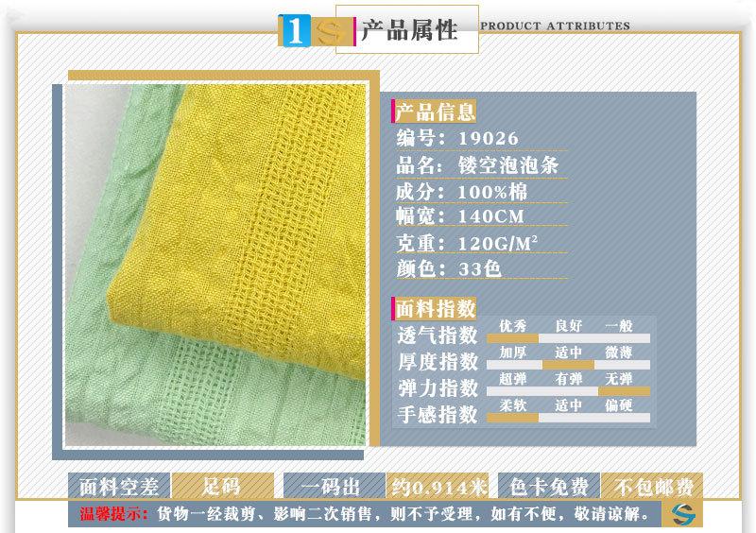
Task: Click the 厚度指数 rating bar
Action: [568, 364]
